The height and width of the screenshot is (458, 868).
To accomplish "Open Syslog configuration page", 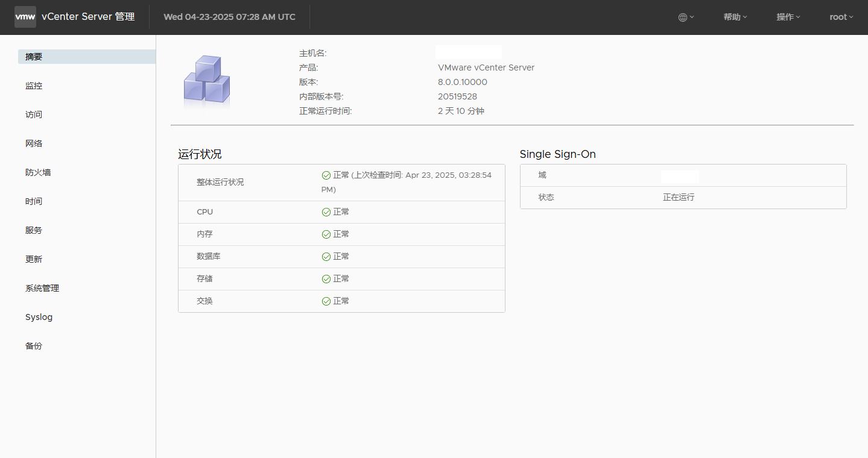I will 39,317.
